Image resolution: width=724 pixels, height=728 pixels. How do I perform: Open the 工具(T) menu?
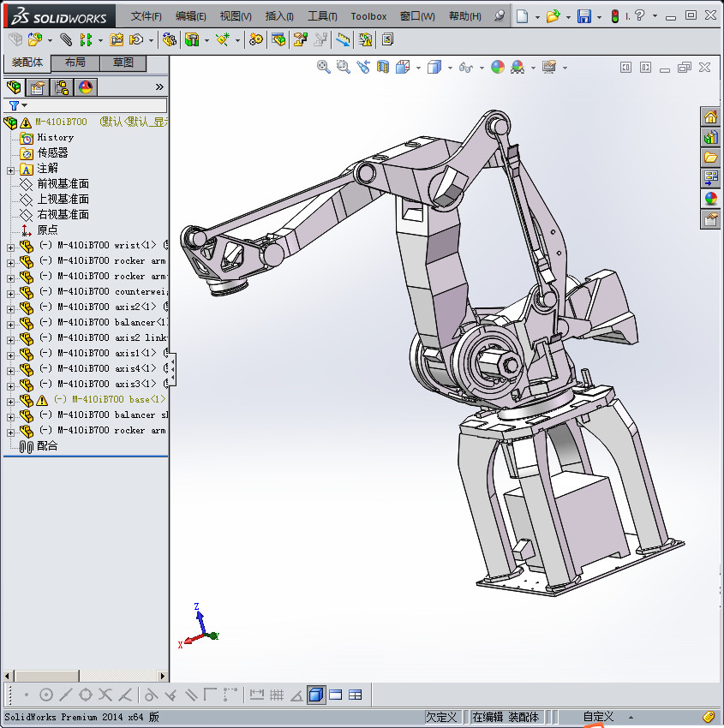(x=322, y=16)
